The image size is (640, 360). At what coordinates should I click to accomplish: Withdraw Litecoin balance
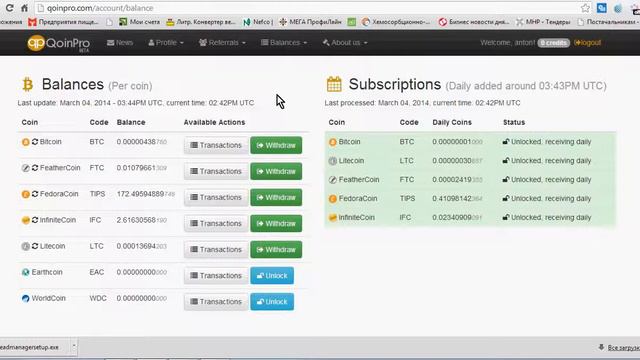[x=276, y=250]
